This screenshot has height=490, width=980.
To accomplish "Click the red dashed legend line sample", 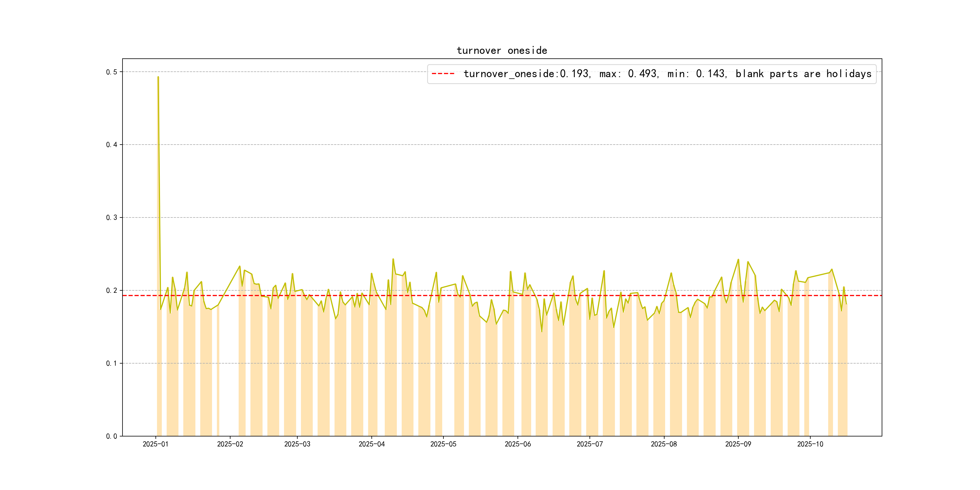I will pyautogui.click(x=443, y=74).
